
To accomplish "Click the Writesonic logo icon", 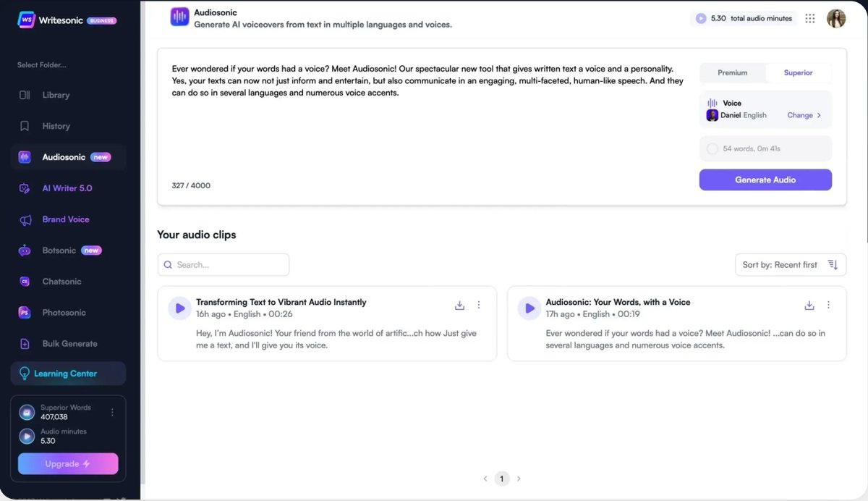I will tap(27, 20).
